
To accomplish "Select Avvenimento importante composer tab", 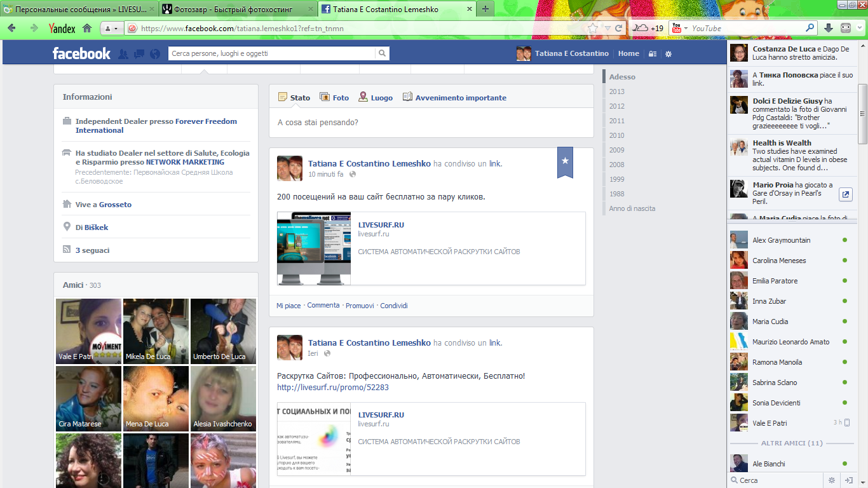I will pos(454,97).
